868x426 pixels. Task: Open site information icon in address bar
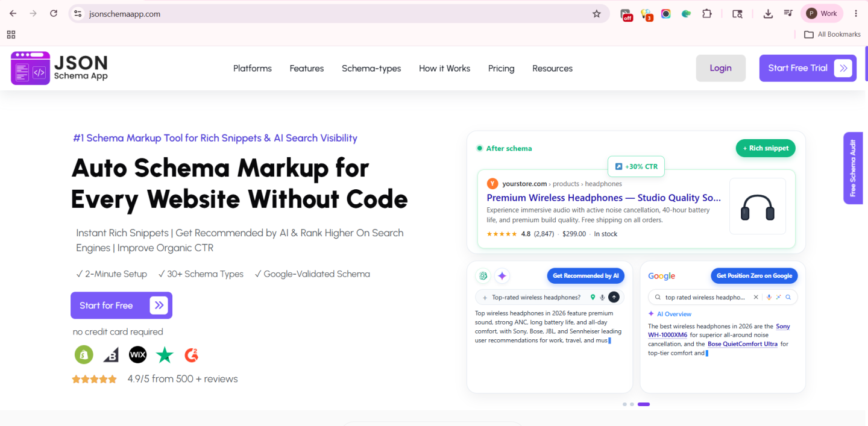77,13
